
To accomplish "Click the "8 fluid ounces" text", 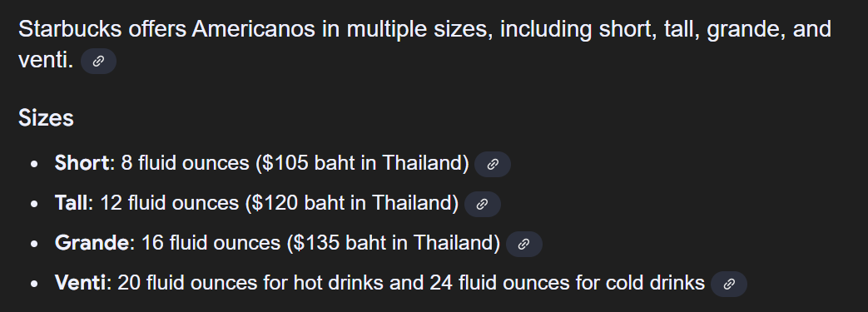I will [185, 163].
